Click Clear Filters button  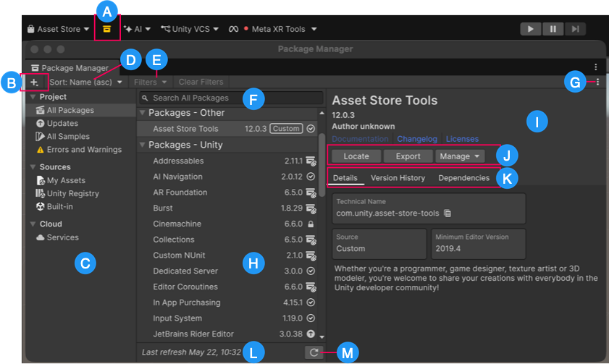(x=201, y=82)
